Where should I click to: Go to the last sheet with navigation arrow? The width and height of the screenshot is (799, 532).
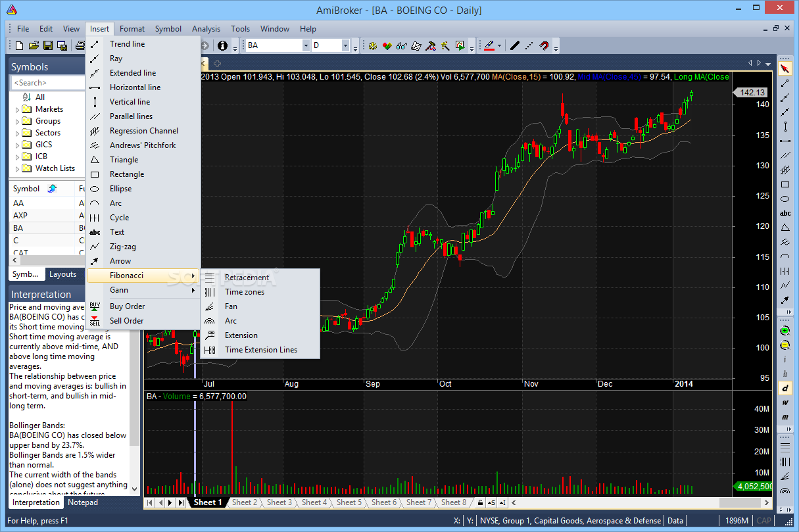coord(180,502)
